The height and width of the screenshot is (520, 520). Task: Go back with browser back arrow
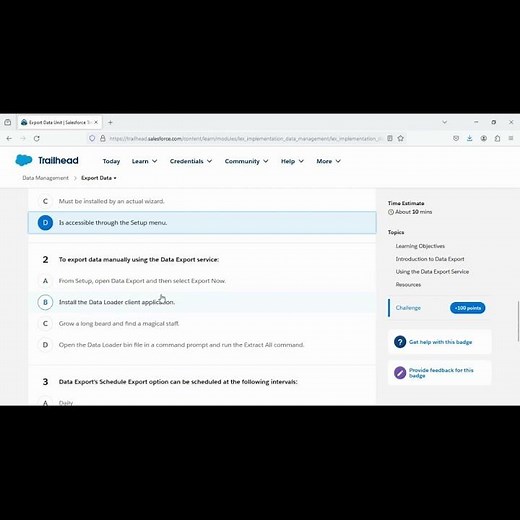(9, 138)
